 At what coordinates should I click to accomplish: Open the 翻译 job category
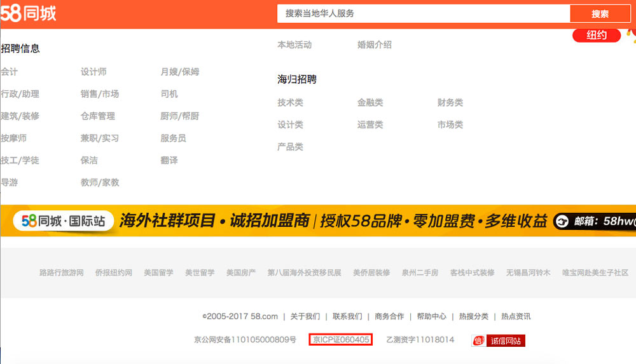coord(169,161)
